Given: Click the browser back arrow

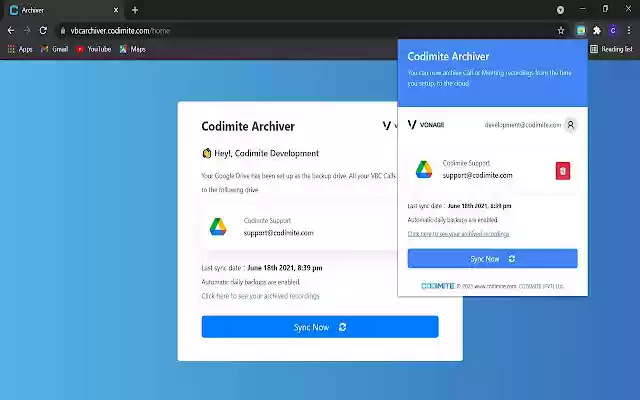Looking at the screenshot, I should (11, 31).
